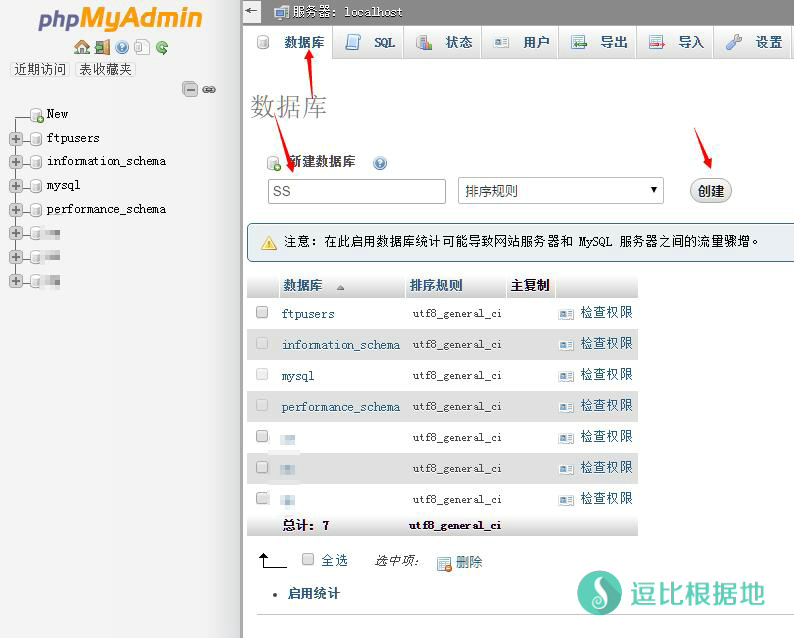Click the logout door icon

[102, 47]
